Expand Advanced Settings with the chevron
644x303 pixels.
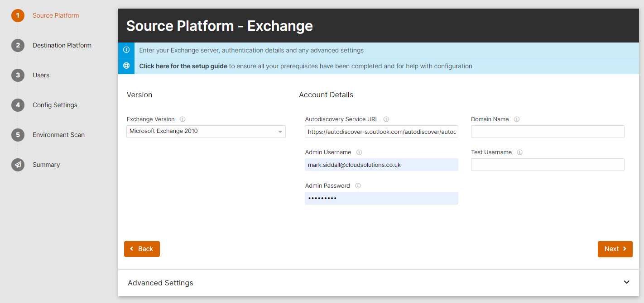[626, 282]
